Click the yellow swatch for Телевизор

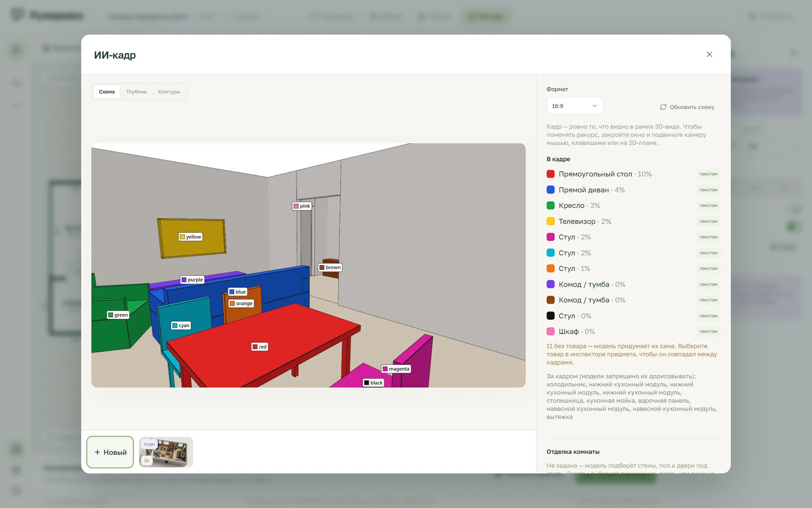(550, 221)
